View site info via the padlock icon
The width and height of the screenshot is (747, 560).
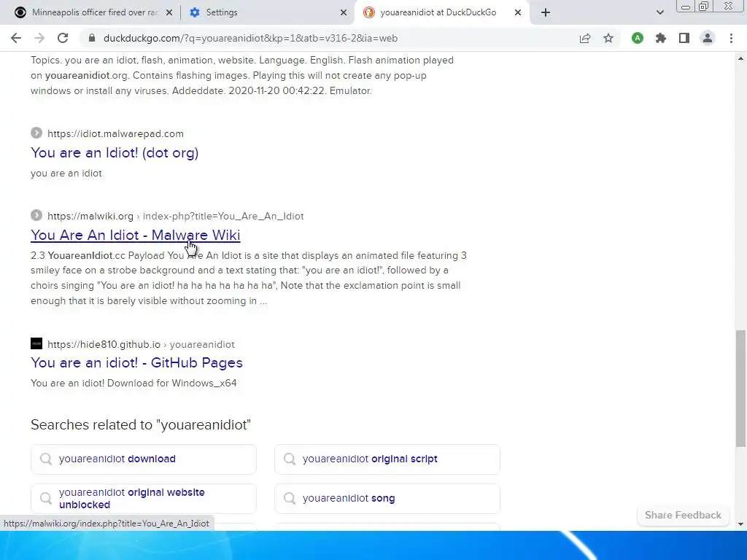click(92, 38)
